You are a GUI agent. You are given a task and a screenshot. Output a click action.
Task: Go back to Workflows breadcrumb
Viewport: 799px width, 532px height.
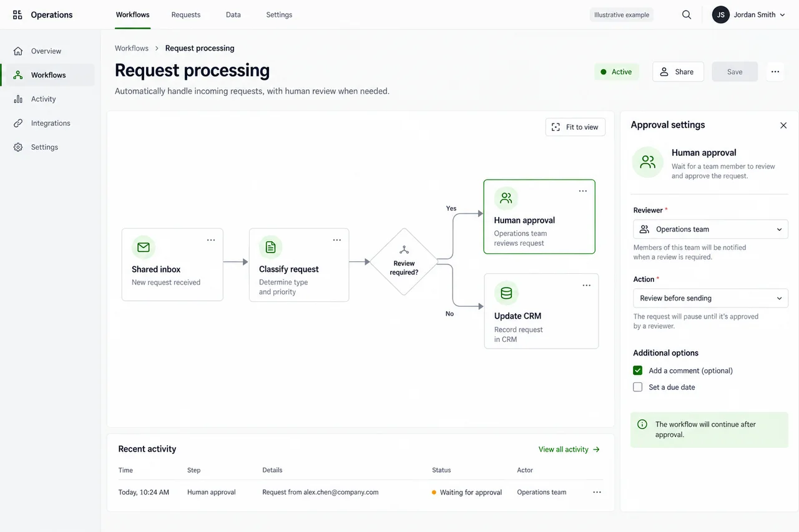click(x=132, y=48)
